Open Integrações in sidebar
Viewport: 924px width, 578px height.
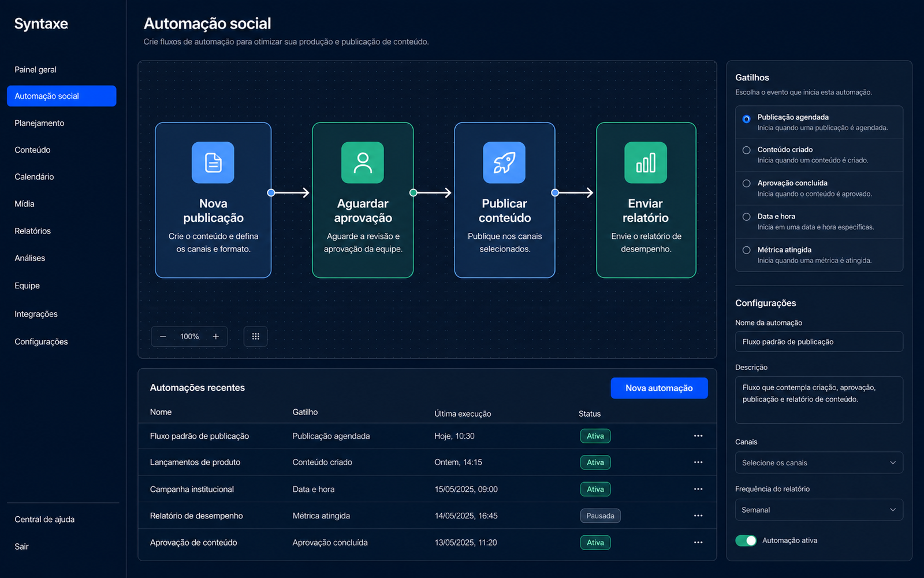(36, 314)
